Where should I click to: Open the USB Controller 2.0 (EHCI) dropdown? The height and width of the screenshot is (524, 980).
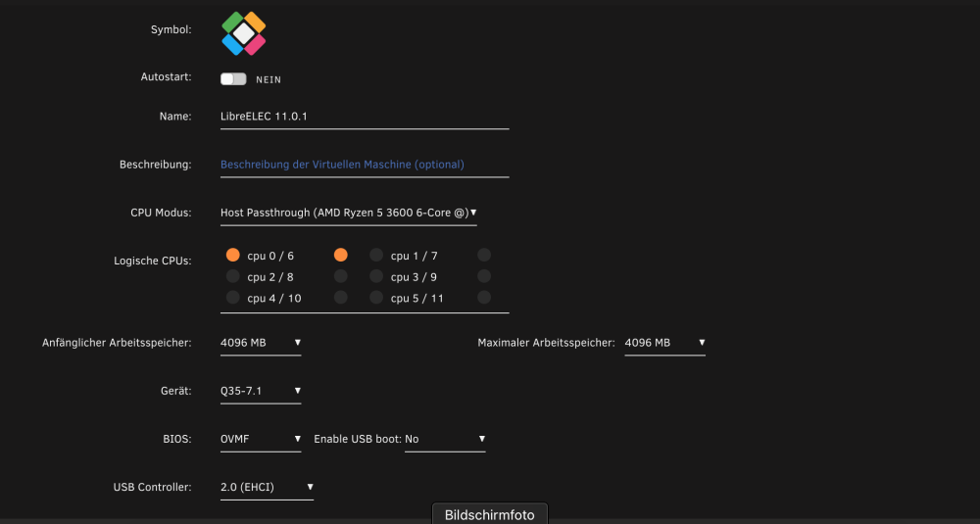coord(267,487)
